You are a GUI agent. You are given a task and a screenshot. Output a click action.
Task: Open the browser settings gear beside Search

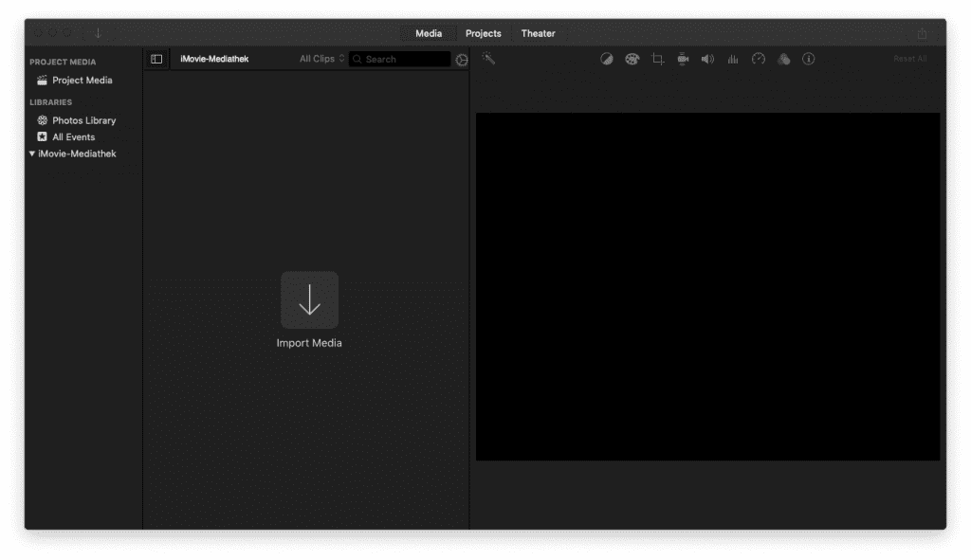click(x=462, y=60)
